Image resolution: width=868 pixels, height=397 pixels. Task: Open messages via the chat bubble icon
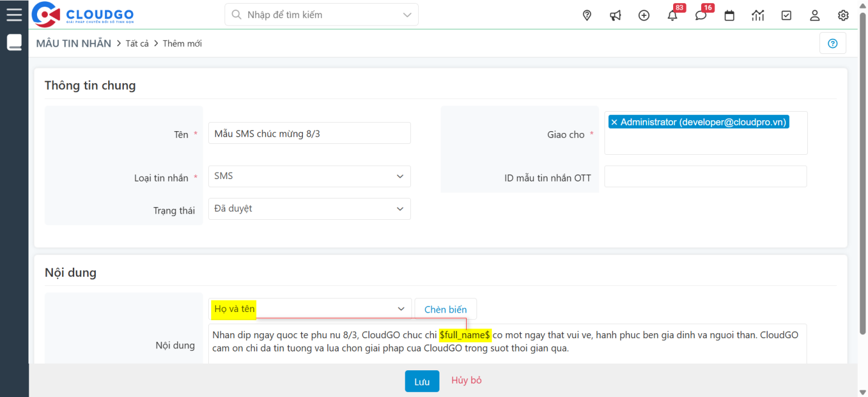[700, 16]
